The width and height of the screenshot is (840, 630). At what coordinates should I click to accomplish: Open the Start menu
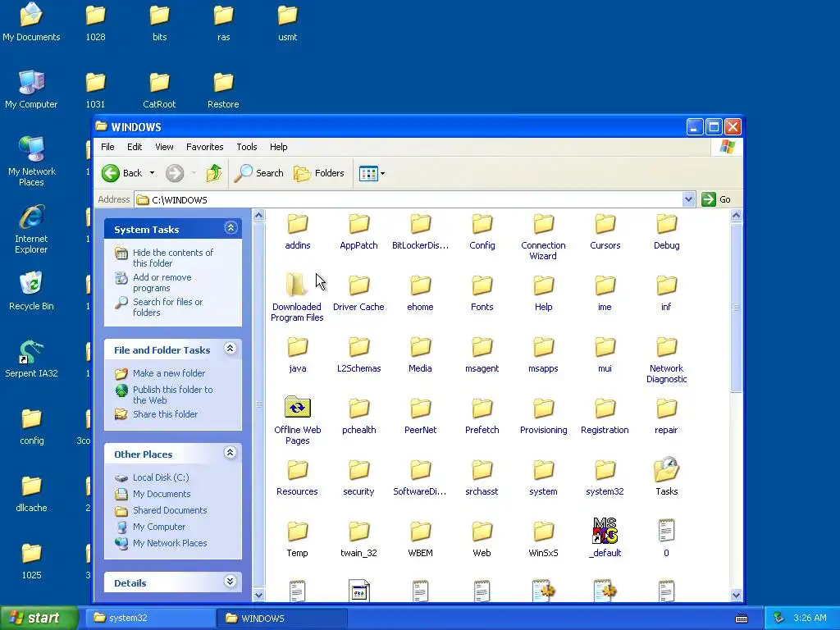click(39, 619)
